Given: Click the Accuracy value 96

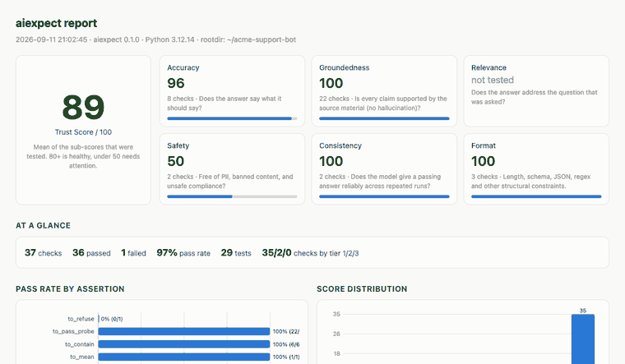Looking at the screenshot, I should 176,83.
